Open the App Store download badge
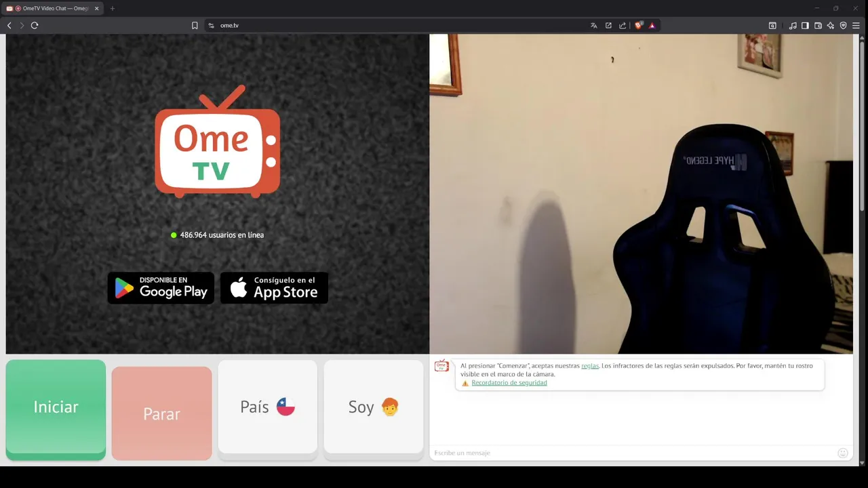This screenshot has width=868, height=488. point(274,288)
